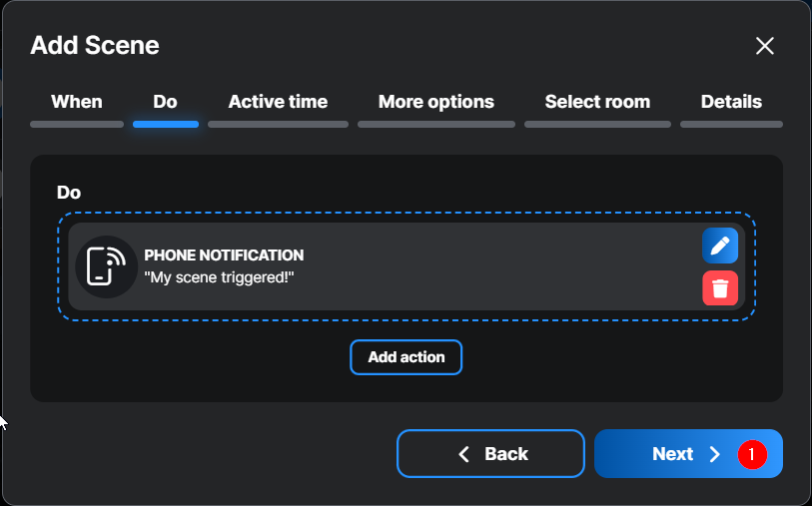Click the progress bar under More options
Screen dimensions: 812x506
click(436, 125)
